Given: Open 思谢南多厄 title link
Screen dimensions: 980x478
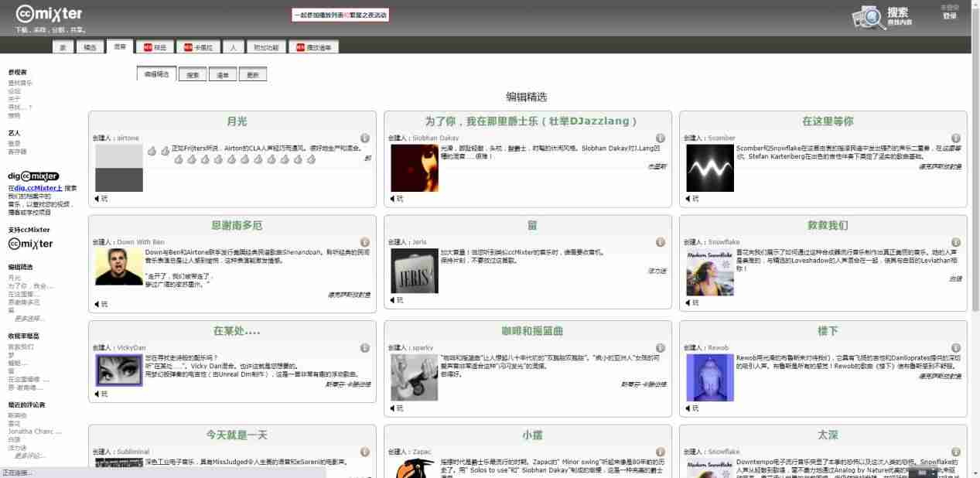Looking at the screenshot, I should tap(237, 225).
